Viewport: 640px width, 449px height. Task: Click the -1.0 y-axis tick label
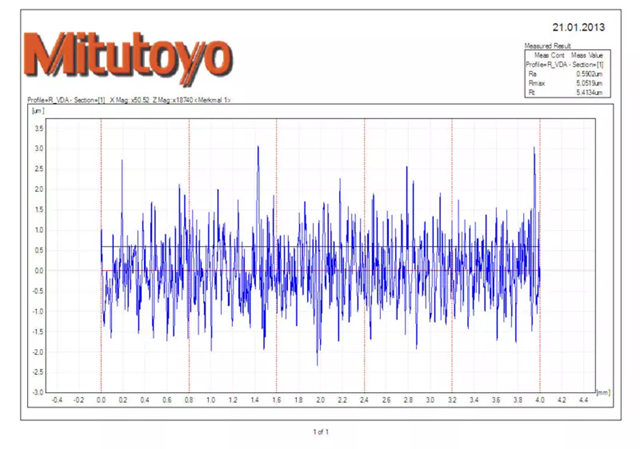click(x=38, y=311)
